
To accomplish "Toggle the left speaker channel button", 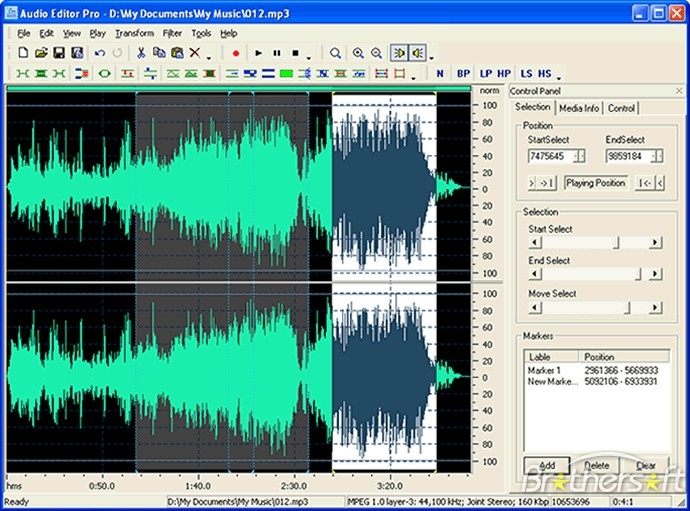I will (x=399, y=53).
